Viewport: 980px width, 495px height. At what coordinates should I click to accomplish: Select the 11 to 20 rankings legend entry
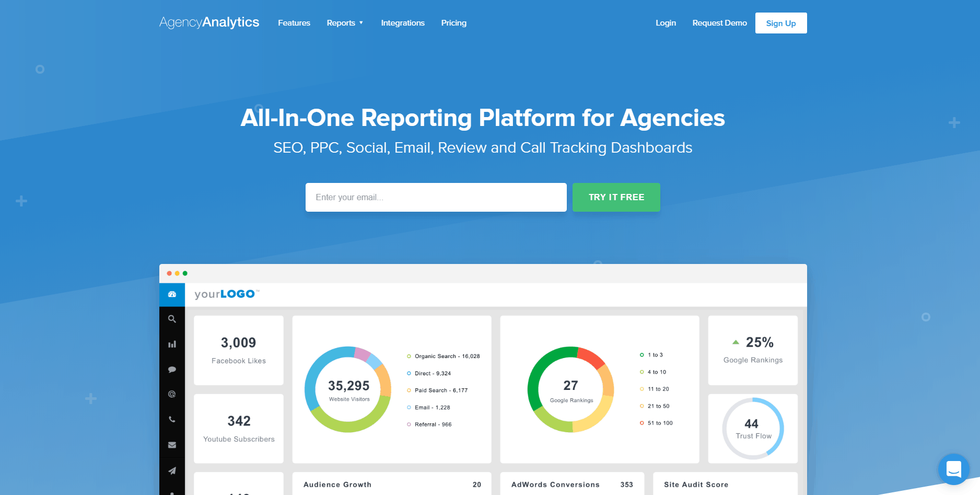[x=655, y=389]
